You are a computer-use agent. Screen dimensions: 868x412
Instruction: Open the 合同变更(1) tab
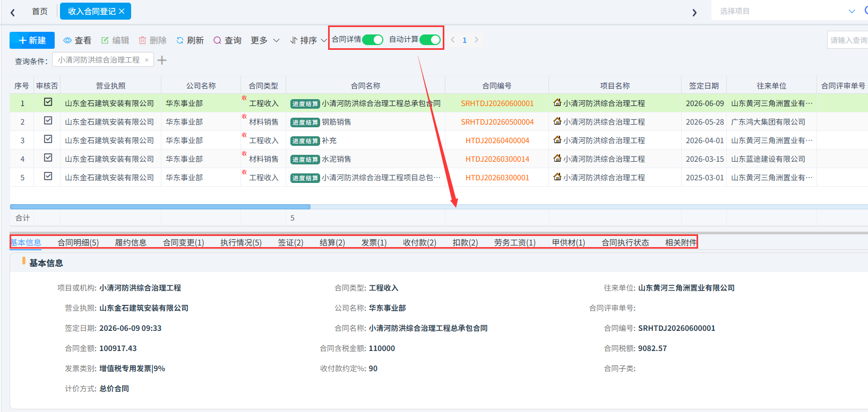(184, 242)
